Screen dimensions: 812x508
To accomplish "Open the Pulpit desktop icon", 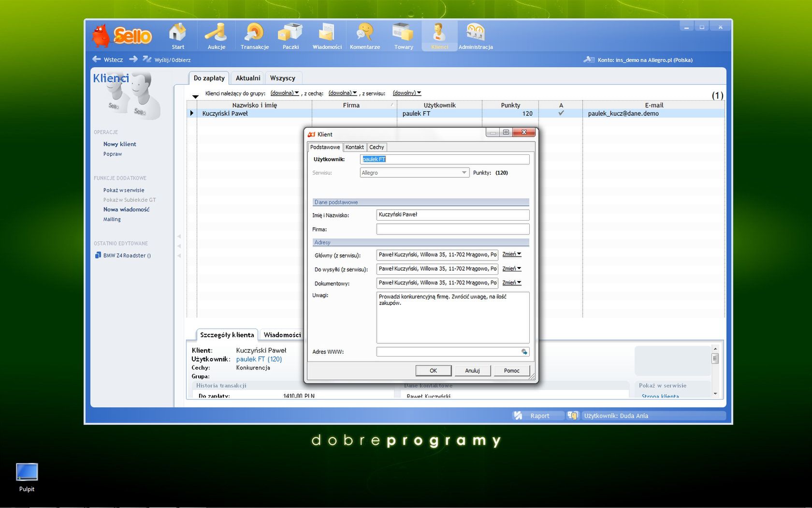I will point(27,472).
